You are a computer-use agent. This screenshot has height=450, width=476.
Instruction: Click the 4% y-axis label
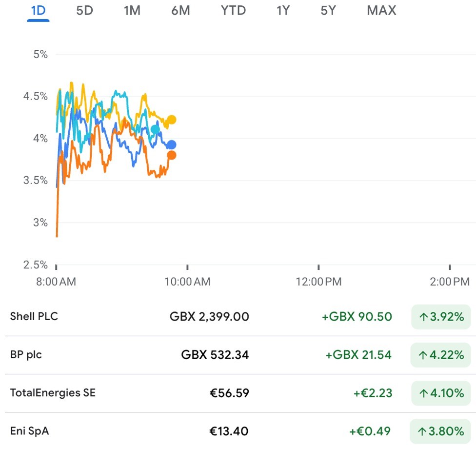(x=40, y=139)
